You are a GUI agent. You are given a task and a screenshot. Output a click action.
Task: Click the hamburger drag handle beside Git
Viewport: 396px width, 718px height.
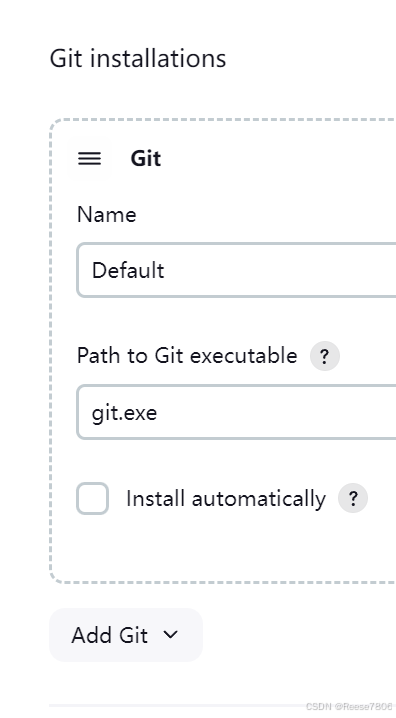point(89,158)
